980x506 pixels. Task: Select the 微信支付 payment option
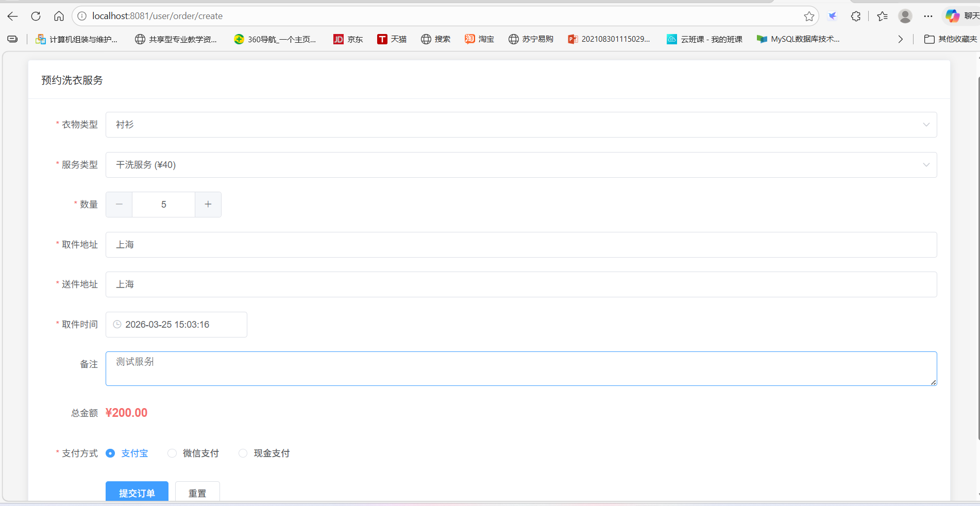coord(193,453)
